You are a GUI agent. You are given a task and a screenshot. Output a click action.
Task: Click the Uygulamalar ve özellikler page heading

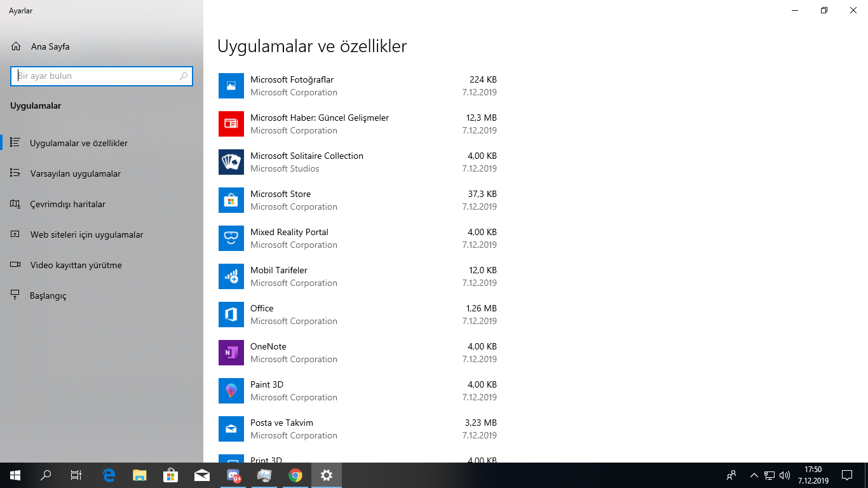pyautogui.click(x=312, y=46)
